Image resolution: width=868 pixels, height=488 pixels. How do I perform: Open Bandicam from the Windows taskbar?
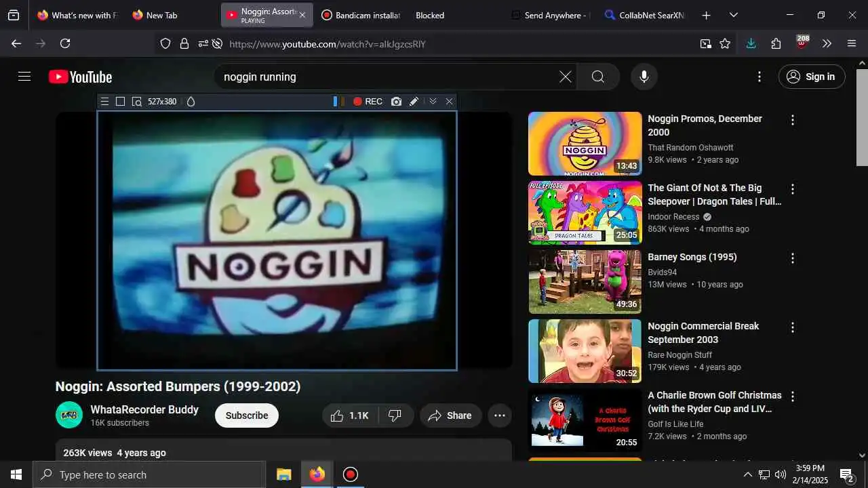point(350,474)
